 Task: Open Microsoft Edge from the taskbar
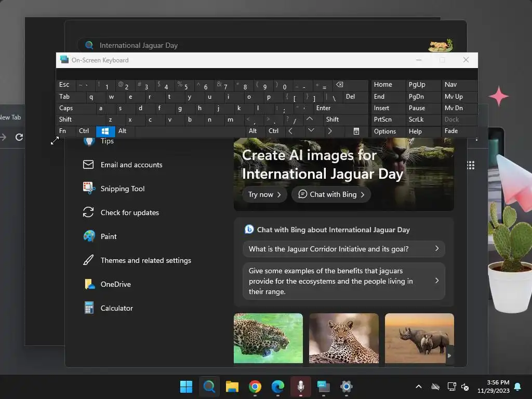tap(278, 387)
